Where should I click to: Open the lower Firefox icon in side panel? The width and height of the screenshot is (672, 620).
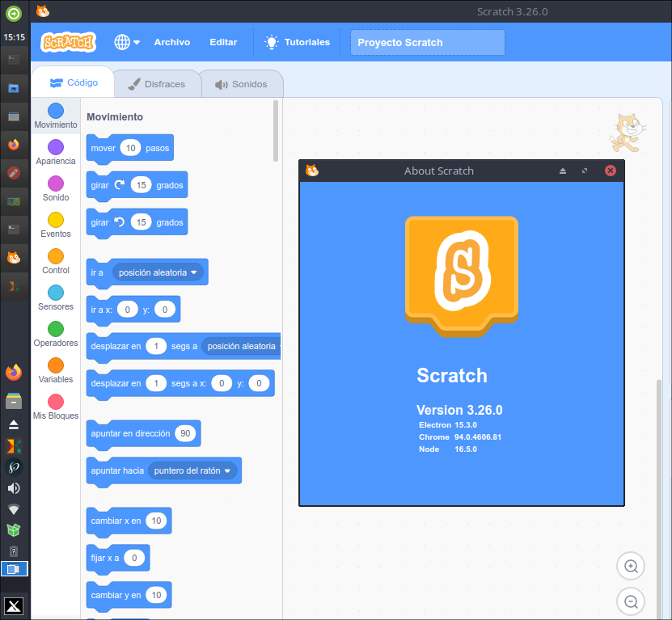tap(14, 373)
